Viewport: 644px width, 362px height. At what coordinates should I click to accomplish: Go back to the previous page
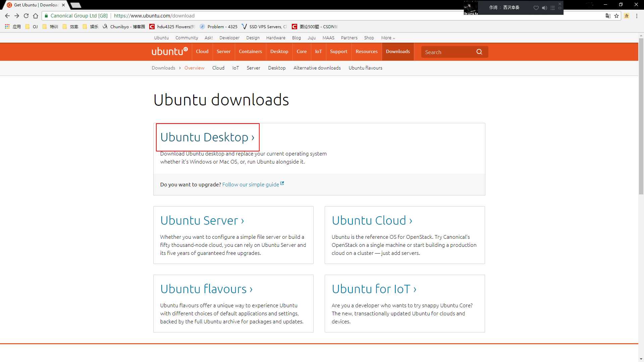pos(7,16)
